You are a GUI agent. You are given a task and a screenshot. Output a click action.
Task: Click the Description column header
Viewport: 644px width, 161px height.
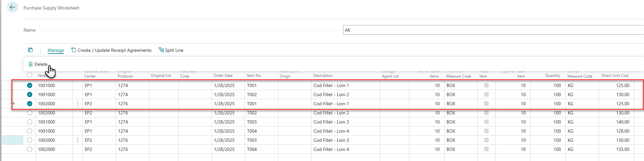click(323, 76)
